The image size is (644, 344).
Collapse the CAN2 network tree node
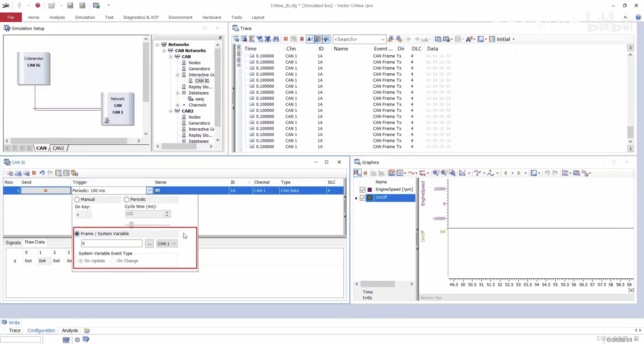tap(171, 111)
